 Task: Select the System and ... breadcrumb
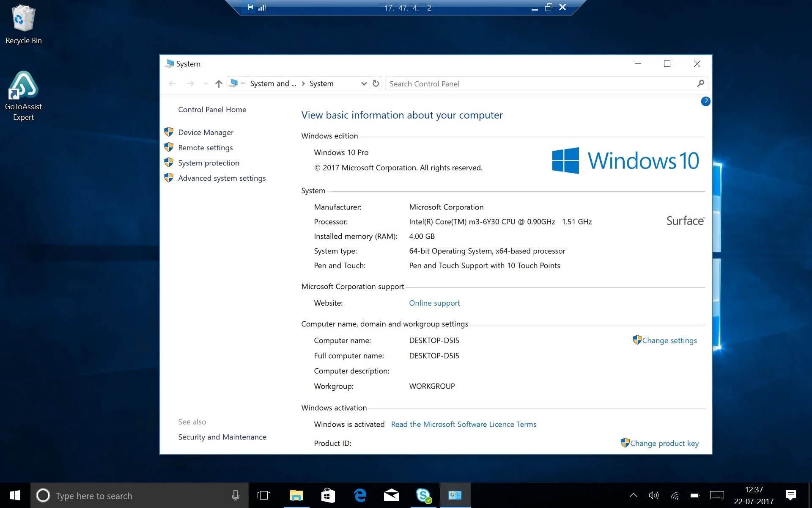[x=273, y=84]
